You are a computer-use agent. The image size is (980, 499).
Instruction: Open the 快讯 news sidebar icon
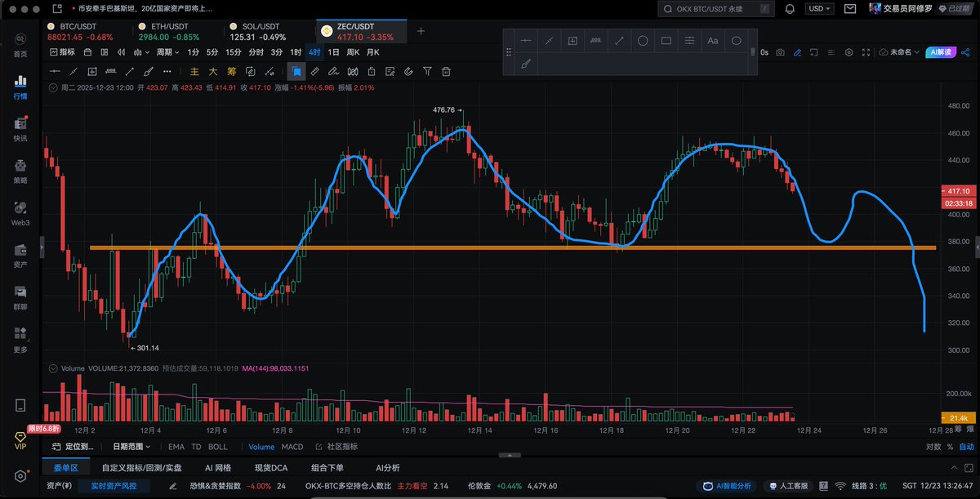click(20, 129)
